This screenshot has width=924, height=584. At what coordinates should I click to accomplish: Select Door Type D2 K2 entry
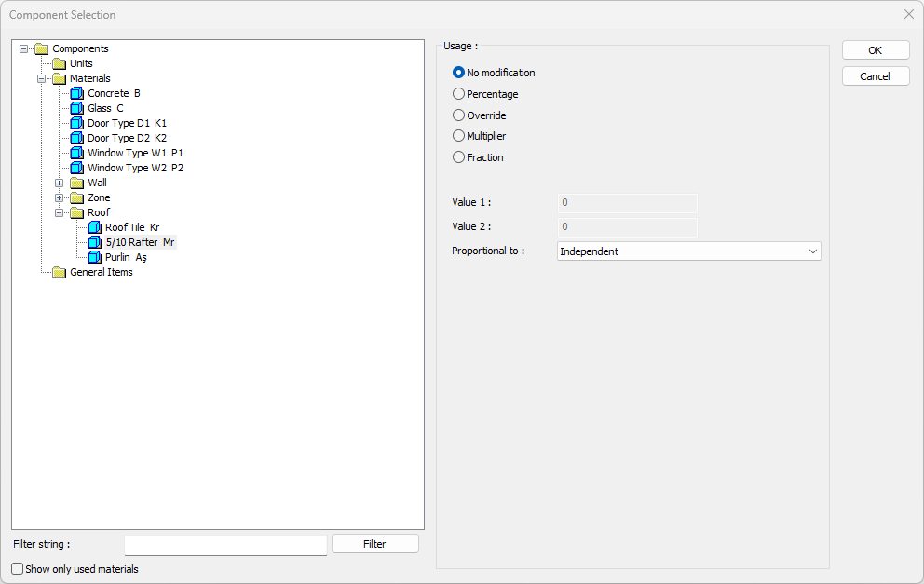pyautogui.click(x=128, y=138)
